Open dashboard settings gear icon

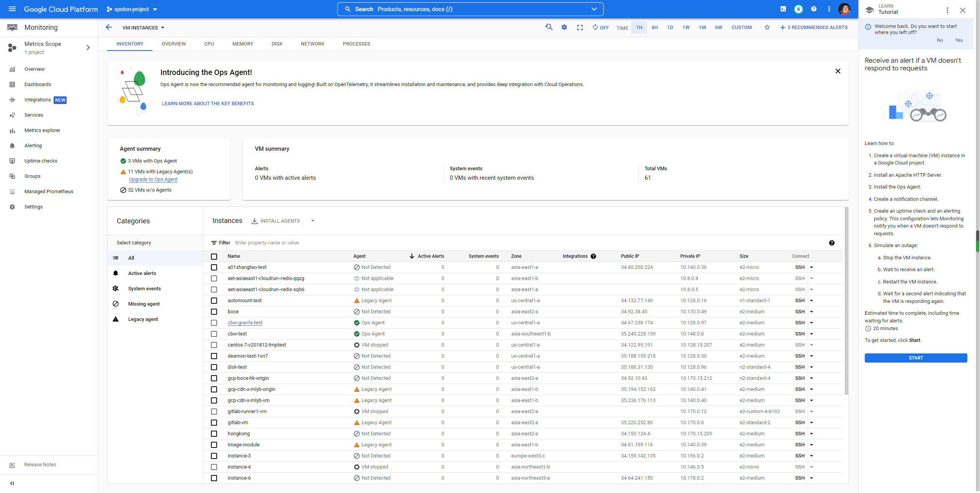(x=564, y=27)
